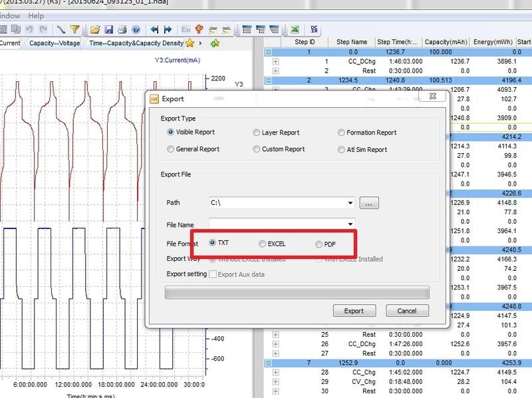Image resolution: width=532 pixels, height=398 pixels.
Task: Click the overlapping documents toolbar icon
Action: (15, 29)
